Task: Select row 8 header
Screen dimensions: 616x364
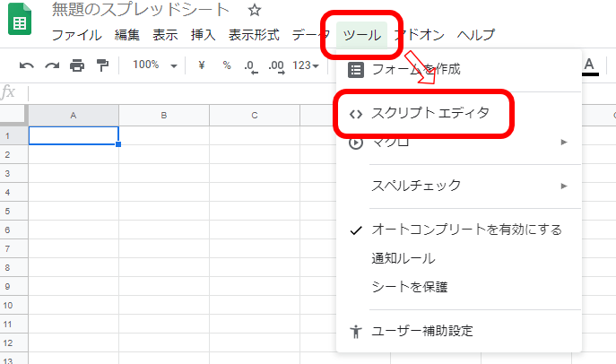Action: coord(13,268)
